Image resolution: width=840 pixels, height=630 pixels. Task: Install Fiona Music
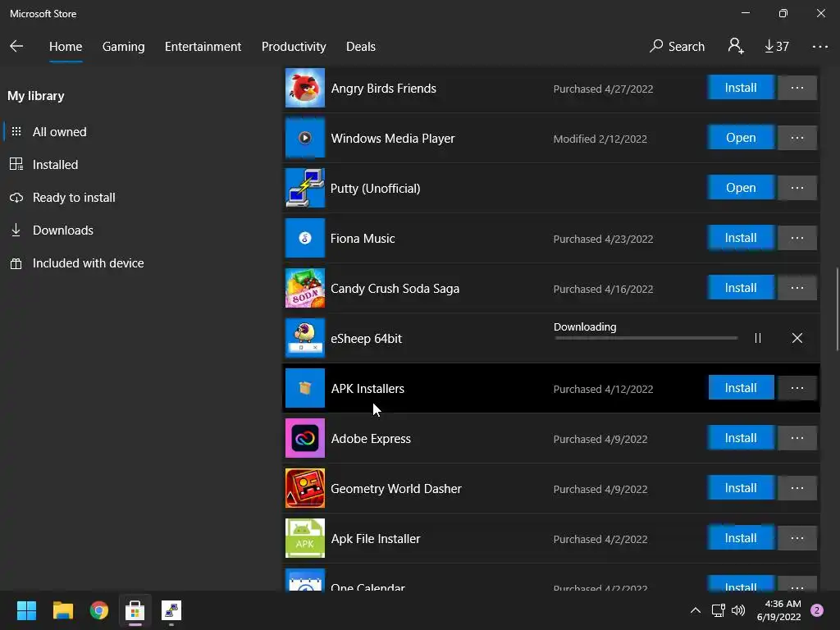pos(741,238)
